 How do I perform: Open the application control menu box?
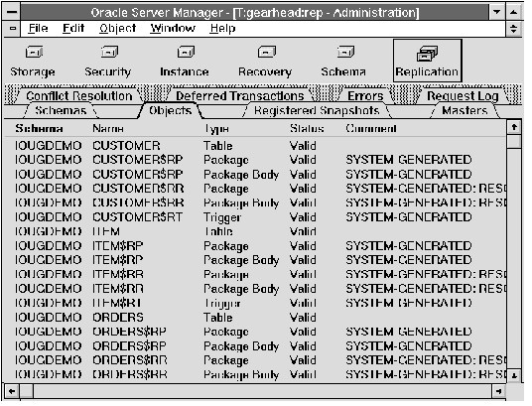12,12
